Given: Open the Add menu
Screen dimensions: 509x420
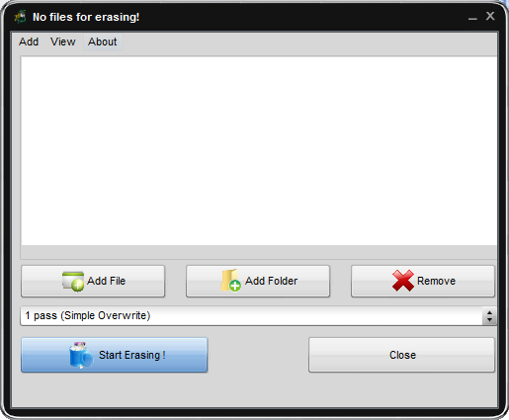Looking at the screenshot, I should point(29,42).
